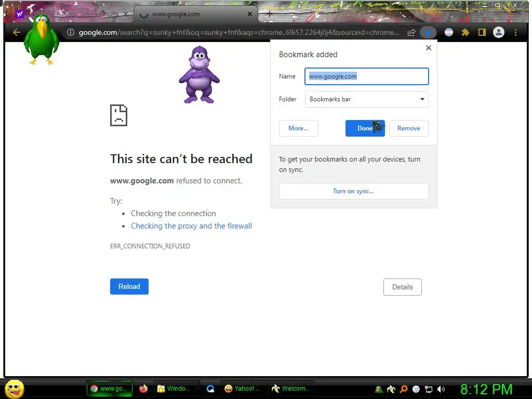Close the www.google.com tab
This screenshot has height=399, width=532.
click(250, 14)
